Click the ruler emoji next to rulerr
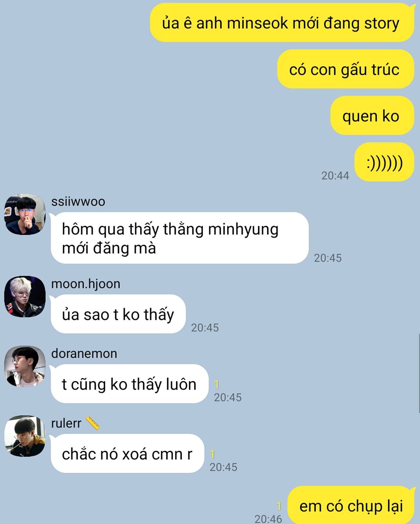The image size is (420, 524). click(x=92, y=423)
